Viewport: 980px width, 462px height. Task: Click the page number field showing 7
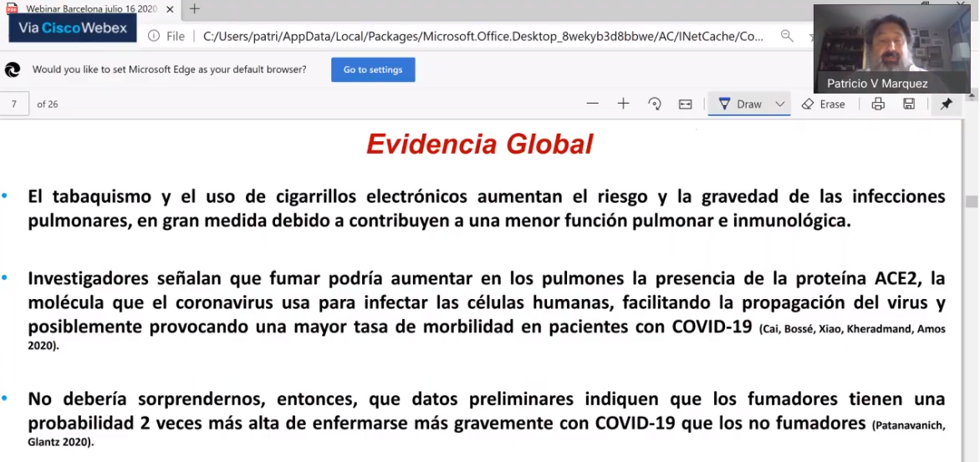(x=14, y=104)
